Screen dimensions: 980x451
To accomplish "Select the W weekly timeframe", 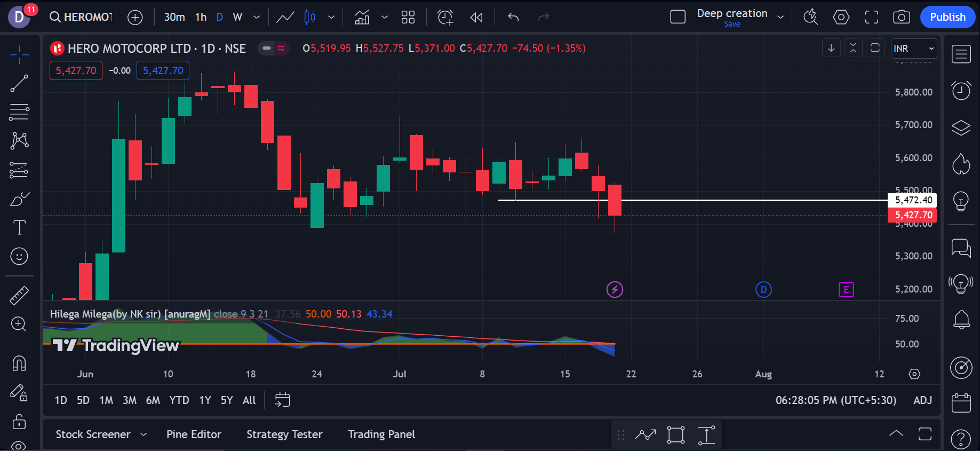I will [x=238, y=17].
